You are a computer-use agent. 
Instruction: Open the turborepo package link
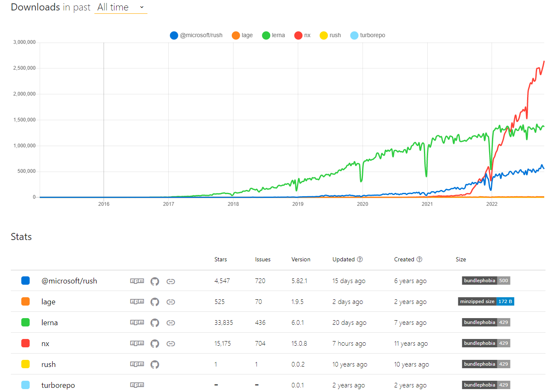58,385
